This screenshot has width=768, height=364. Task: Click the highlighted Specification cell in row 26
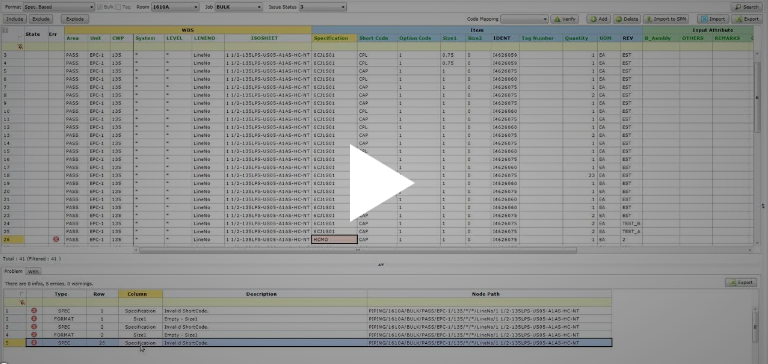pyautogui.click(x=335, y=240)
